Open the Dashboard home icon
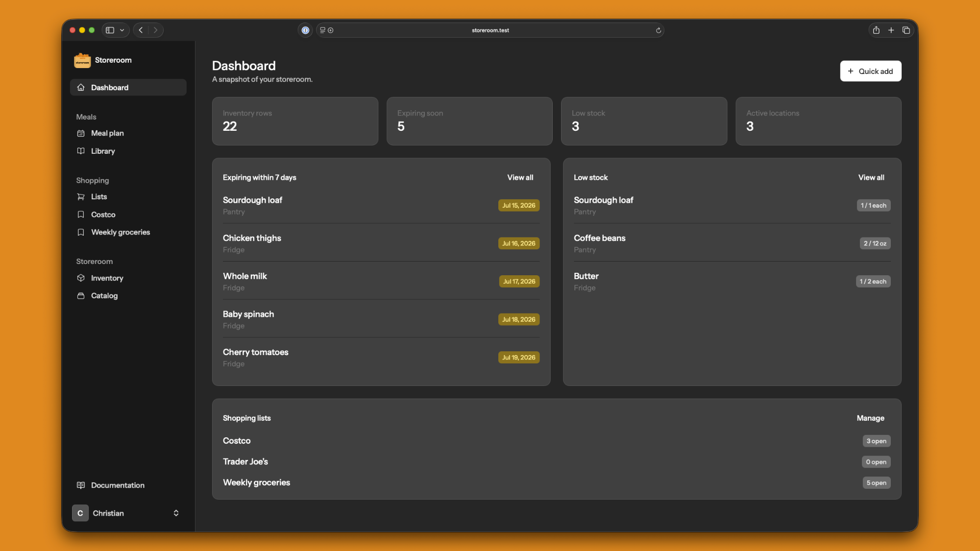This screenshot has width=980, height=551. point(81,87)
